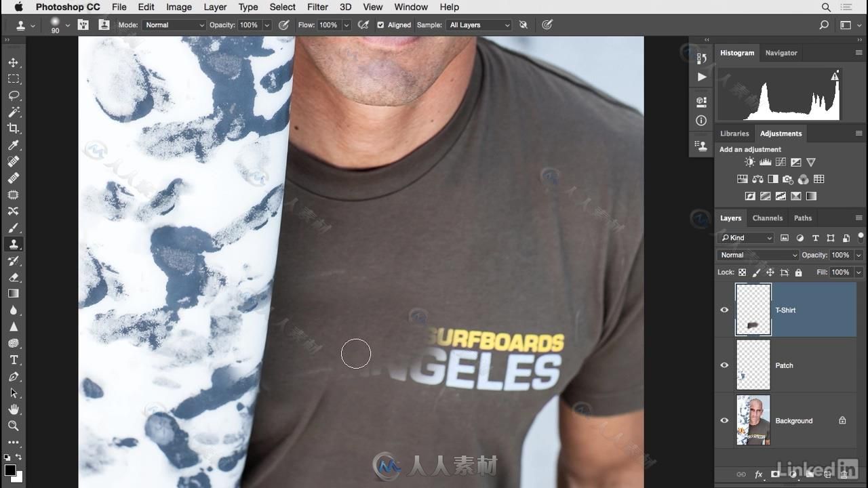Viewport: 868px width, 488px height.
Task: Toggle lock image pixels brush icon
Action: coord(756,272)
